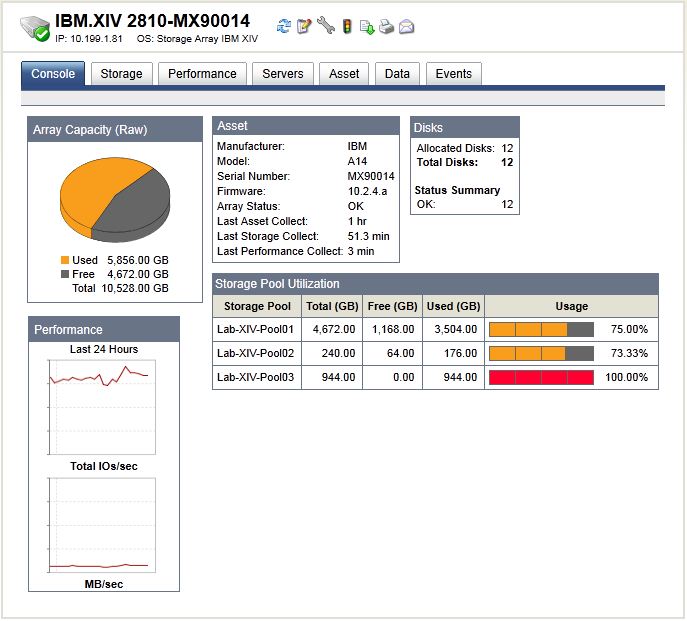This screenshot has width=687, height=621.
Task: Switch to the Data tab
Action: (397, 74)
